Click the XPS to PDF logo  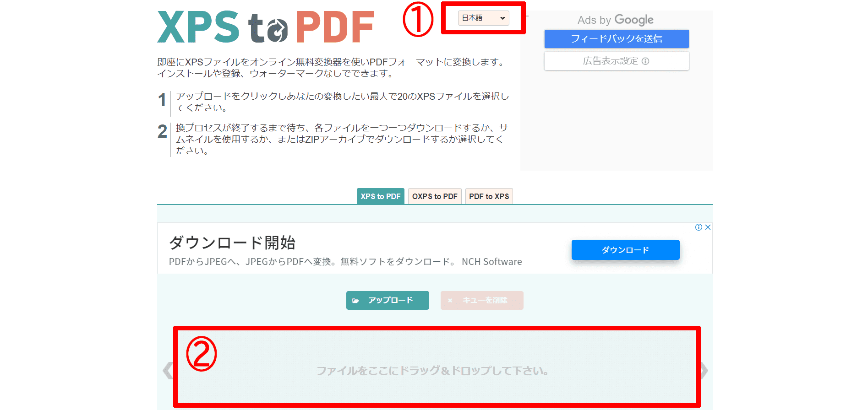pyautogui.click(x=266, y=27)
